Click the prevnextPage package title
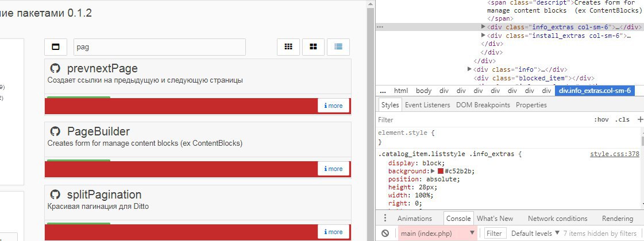The image size is (644, 241). pos(102,68)
